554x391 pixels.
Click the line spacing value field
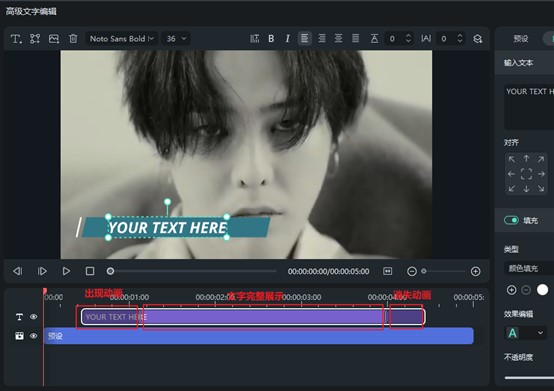click(x=394, y=38)
